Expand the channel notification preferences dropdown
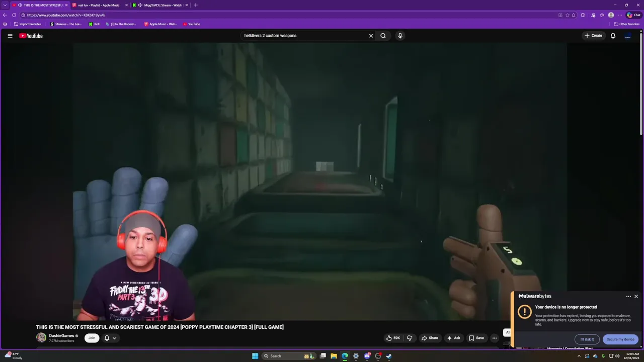 (x=110, y=338)
